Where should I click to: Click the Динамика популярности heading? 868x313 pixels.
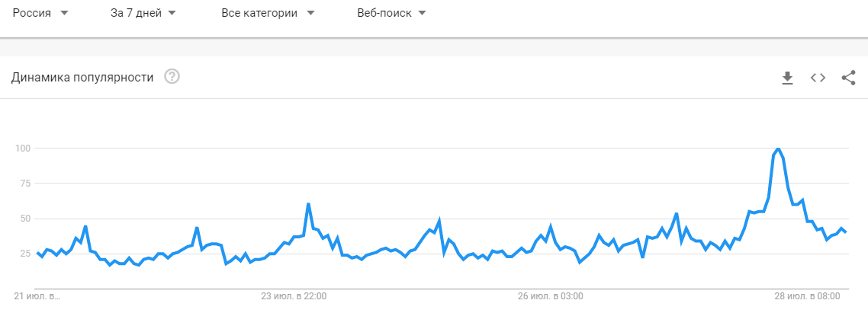[x=82, y=78]
